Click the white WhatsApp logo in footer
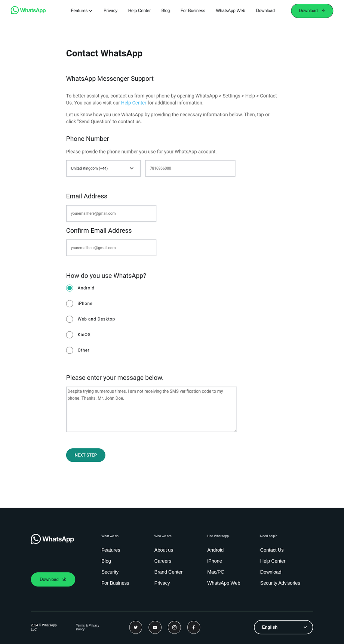Image resolution: width=344 pixels, height=644 pixels. pos(52,539)
